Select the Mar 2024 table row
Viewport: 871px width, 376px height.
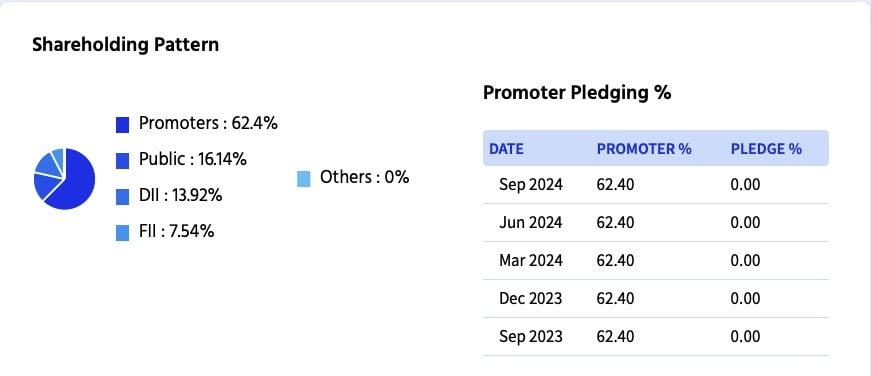pyautogui.click(x=655, y=260)
